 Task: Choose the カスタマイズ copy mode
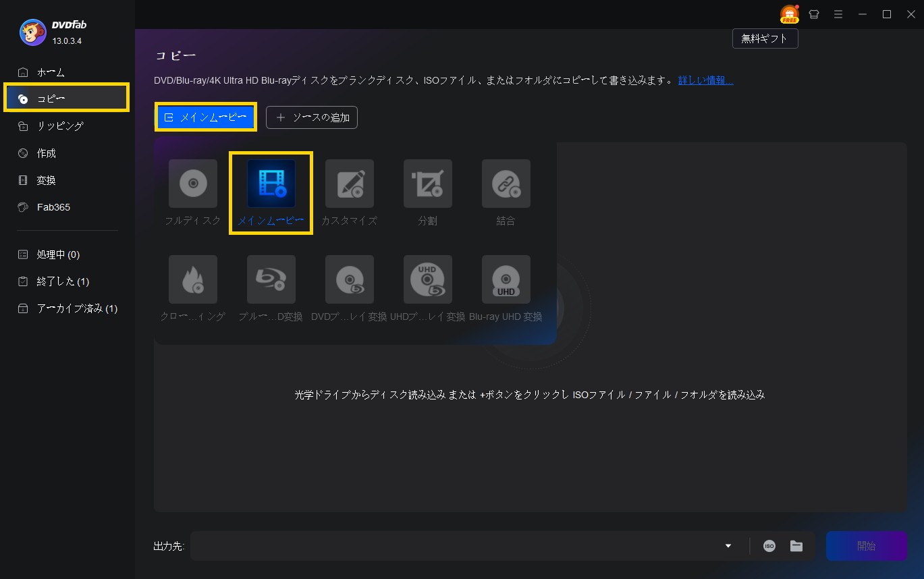point(350,184)
